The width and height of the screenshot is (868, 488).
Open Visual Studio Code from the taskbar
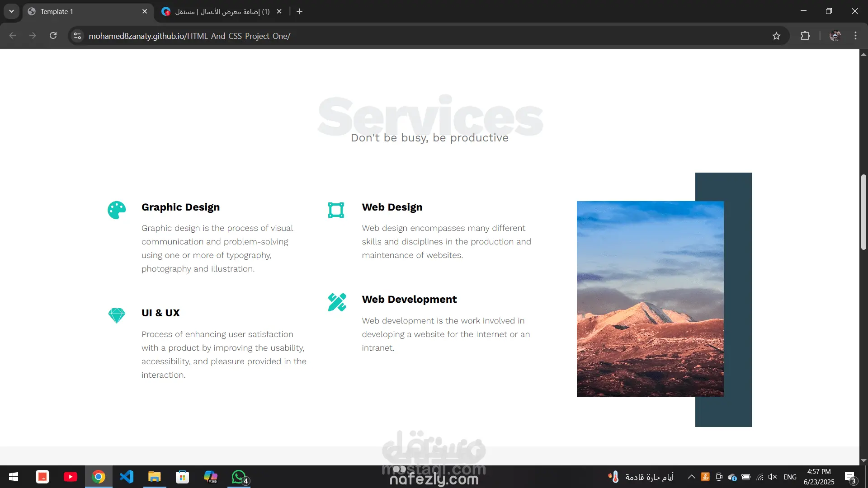(x=127, y=477)
